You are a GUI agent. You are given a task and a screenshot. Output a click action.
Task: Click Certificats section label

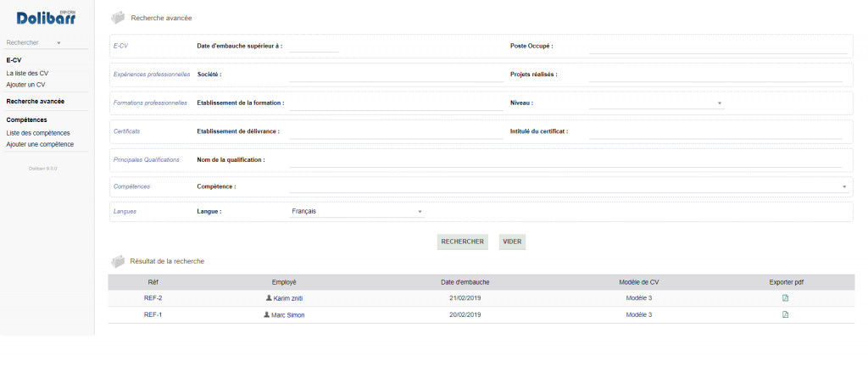[x=127, y=131]
